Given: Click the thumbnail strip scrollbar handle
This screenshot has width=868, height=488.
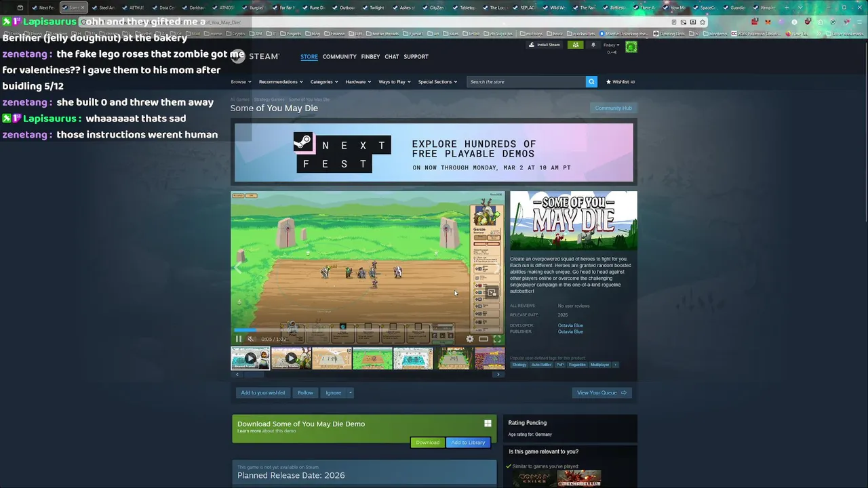Looking at the screenshot, I should click(x=254, y=374).
